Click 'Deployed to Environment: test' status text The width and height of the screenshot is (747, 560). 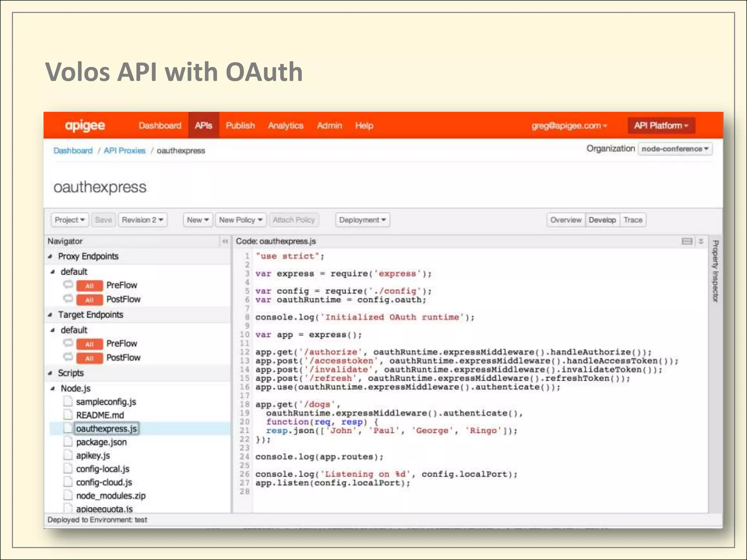97,520
